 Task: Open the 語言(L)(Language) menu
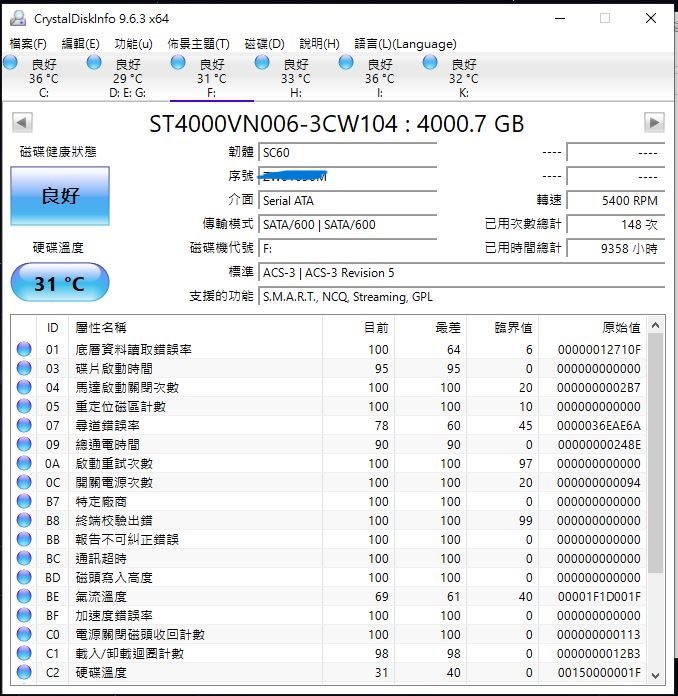click(405, 44)
